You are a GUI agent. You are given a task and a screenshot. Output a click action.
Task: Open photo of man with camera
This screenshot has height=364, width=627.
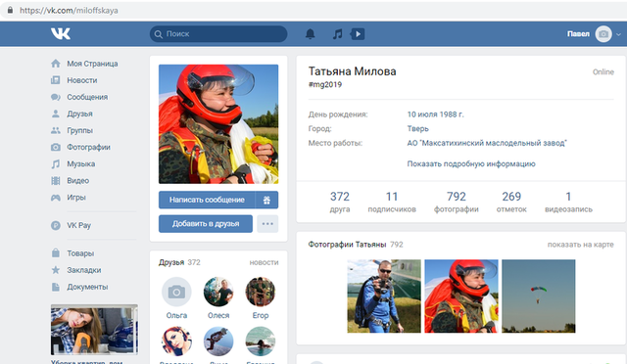click(x=384, y=296)
